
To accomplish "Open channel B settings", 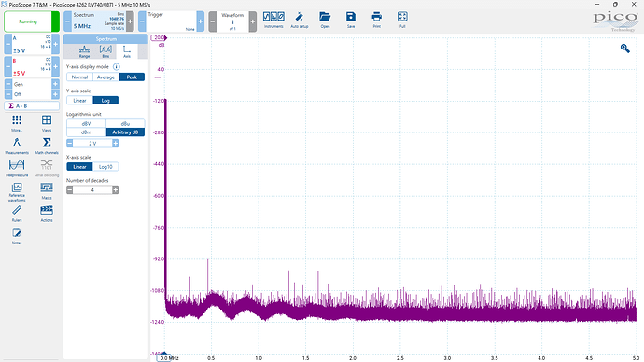I will (32, 66).
